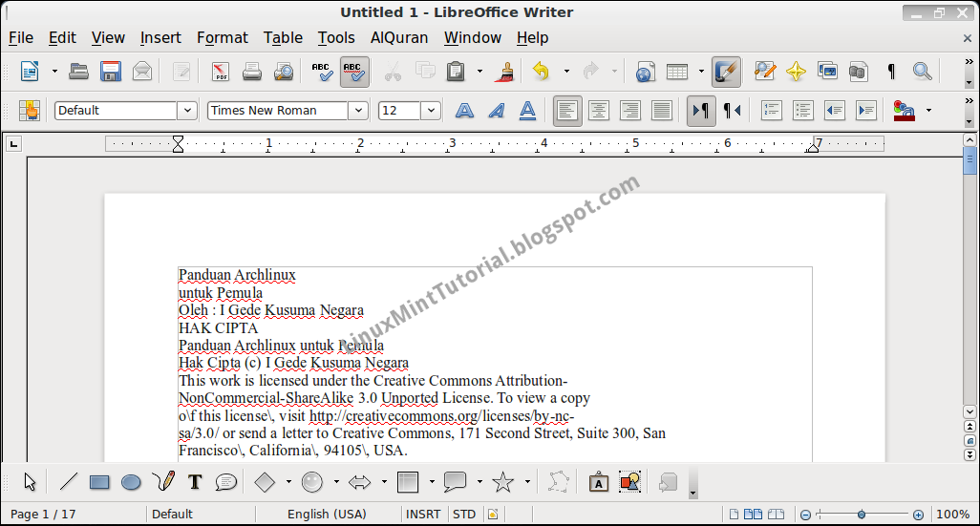This screenshot has height=526, width=980.
Task: Toggle Align Right button
Action: (630, 111)
